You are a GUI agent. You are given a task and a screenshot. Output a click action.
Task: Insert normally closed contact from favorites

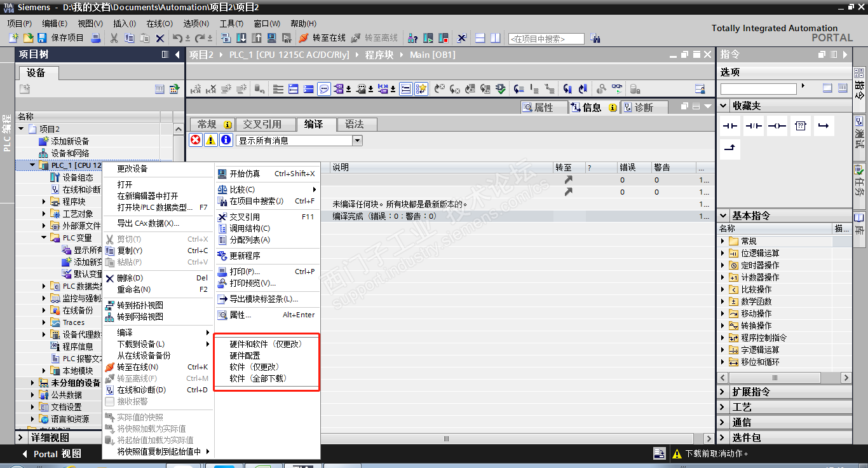[x=754, y=126]
